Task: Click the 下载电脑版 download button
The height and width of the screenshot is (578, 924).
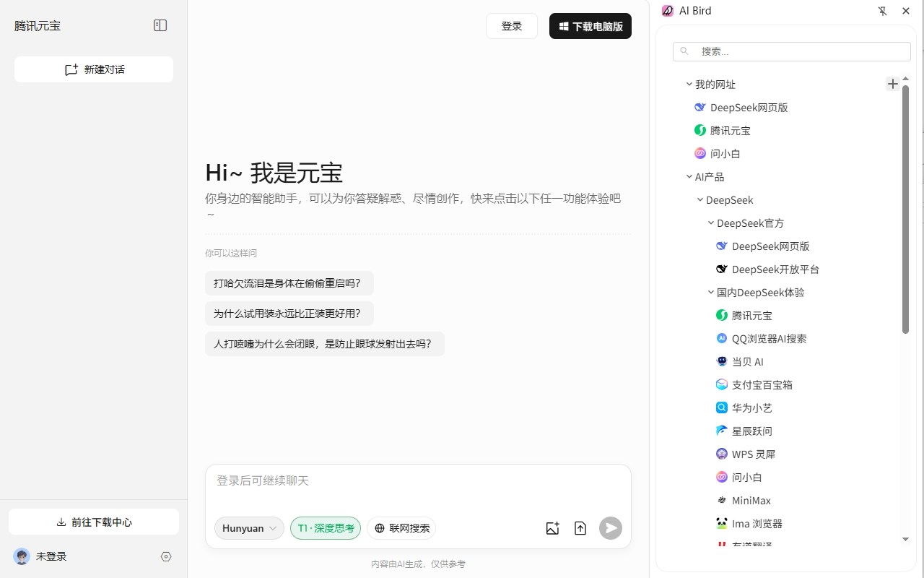Action: click(590, 26)
